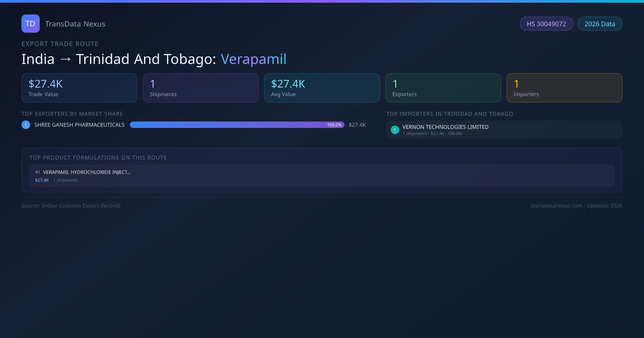The height and width of the screenshot is (338, 644).
Task: Click the green rank 1 importer badge
Action: coord(395,130)
